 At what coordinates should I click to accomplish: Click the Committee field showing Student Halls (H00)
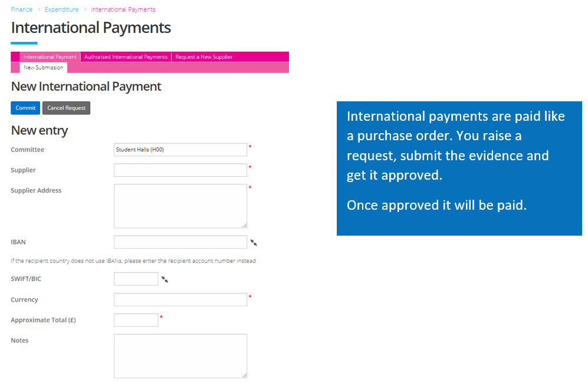(x=180, y=150)
